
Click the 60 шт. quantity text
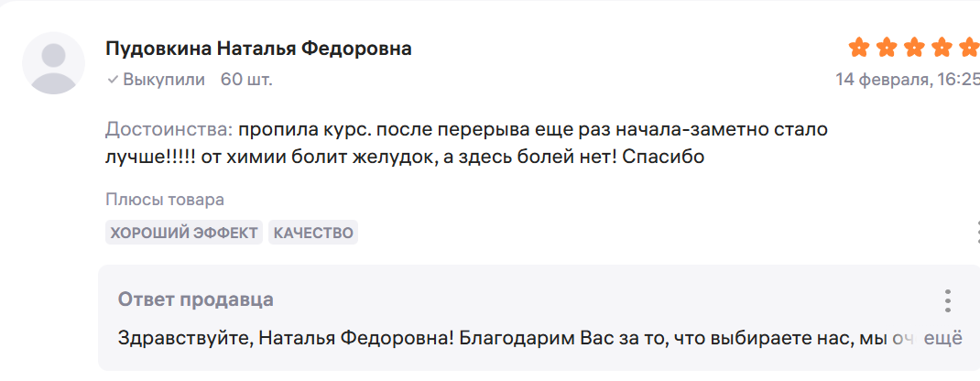pos(246,80)
